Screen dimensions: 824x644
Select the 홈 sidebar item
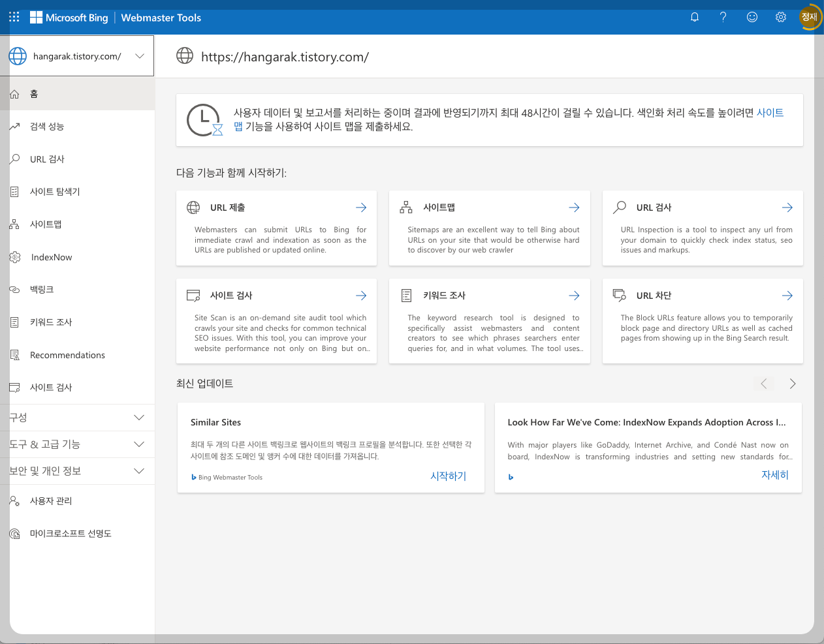[77, 94]
